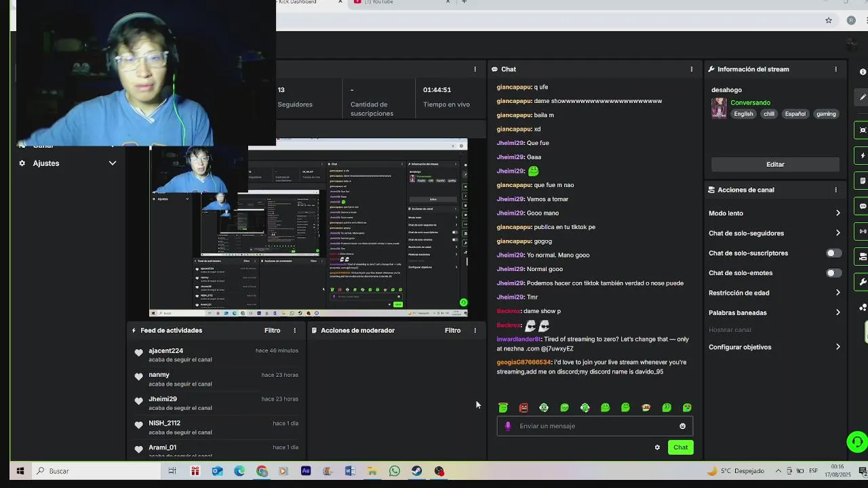Screen dimensions: 868x488
Task: Open the green headset support bubble
Action: tap(857, 442)
